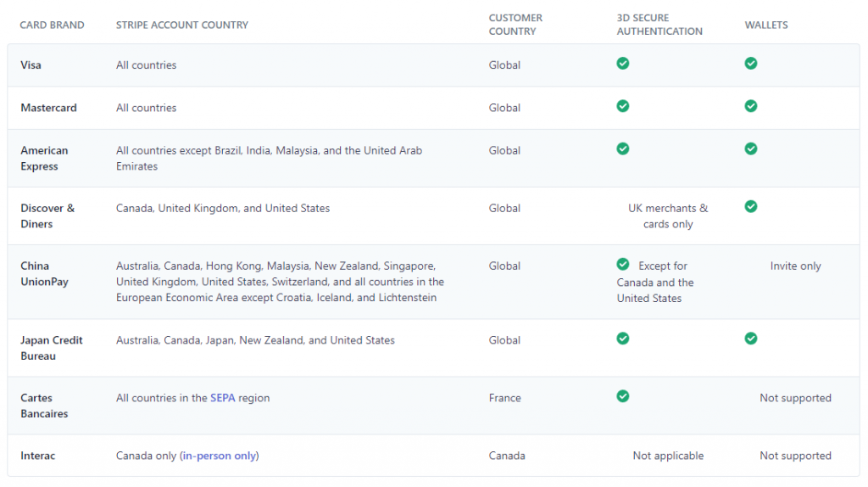Click Mastercard's Wallets checkmark icon
This screenshot has height=487, width=868.
pyautogui.click(x=751, y=106)
